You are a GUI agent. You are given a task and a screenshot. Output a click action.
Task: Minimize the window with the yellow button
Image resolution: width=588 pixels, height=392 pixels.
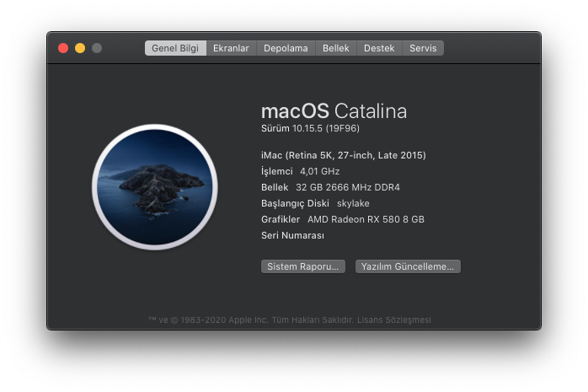80,48
